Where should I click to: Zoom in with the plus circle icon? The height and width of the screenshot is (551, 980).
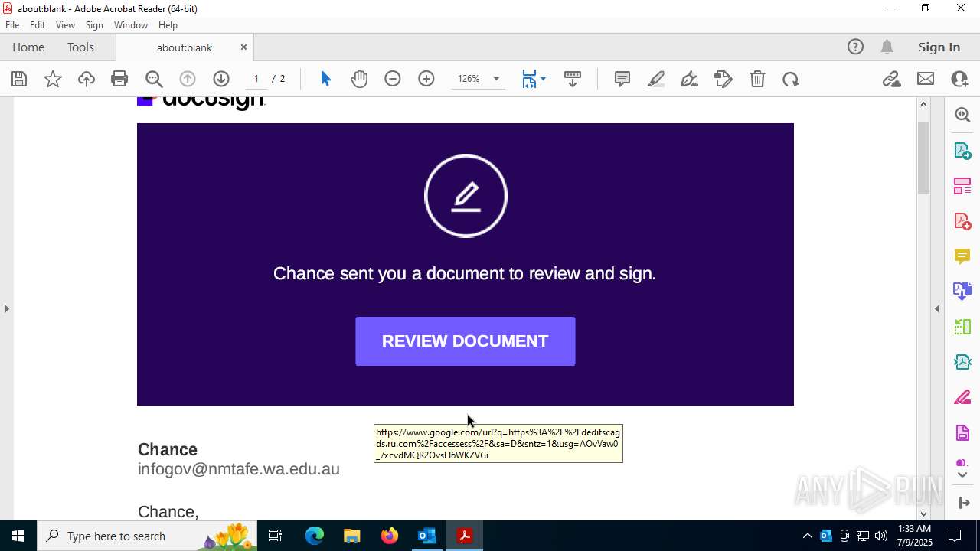tap(426, 79)
